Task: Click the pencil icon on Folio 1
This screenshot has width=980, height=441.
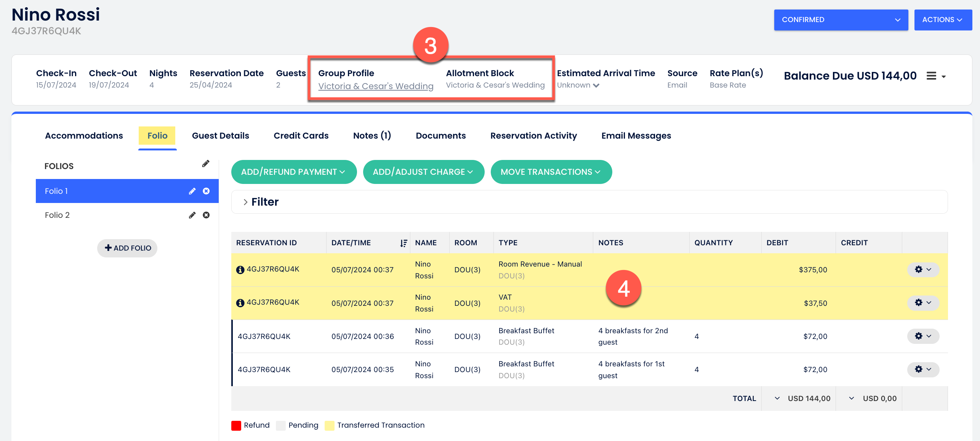Action: tap(192, 191)
